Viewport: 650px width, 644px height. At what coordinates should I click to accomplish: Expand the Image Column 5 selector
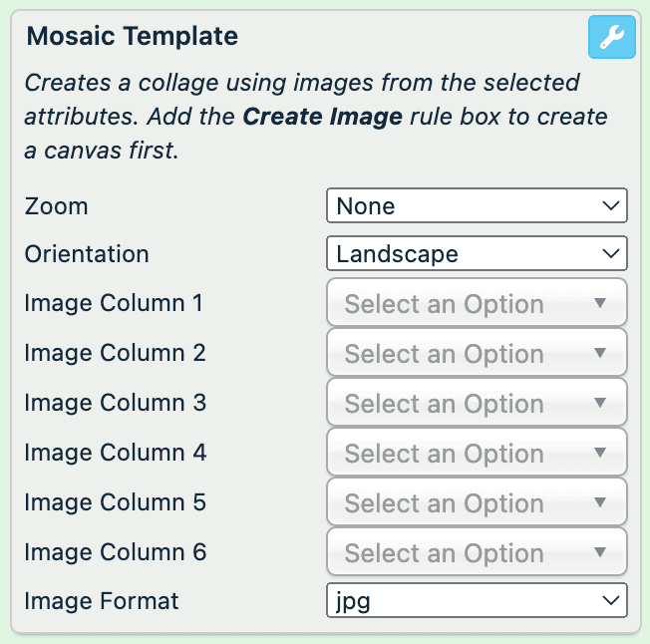click(477, 502)
